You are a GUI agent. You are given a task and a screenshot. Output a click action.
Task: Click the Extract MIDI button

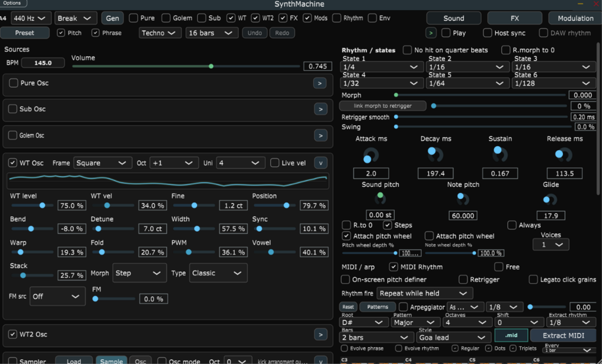click(563, 336)
